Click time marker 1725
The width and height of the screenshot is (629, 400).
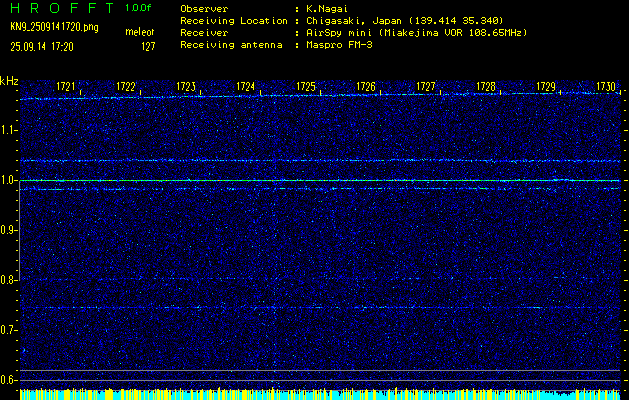(306, 86)
